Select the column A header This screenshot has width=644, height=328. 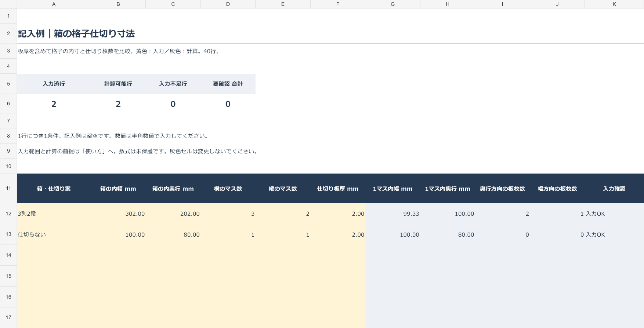[x=54, y=4]
